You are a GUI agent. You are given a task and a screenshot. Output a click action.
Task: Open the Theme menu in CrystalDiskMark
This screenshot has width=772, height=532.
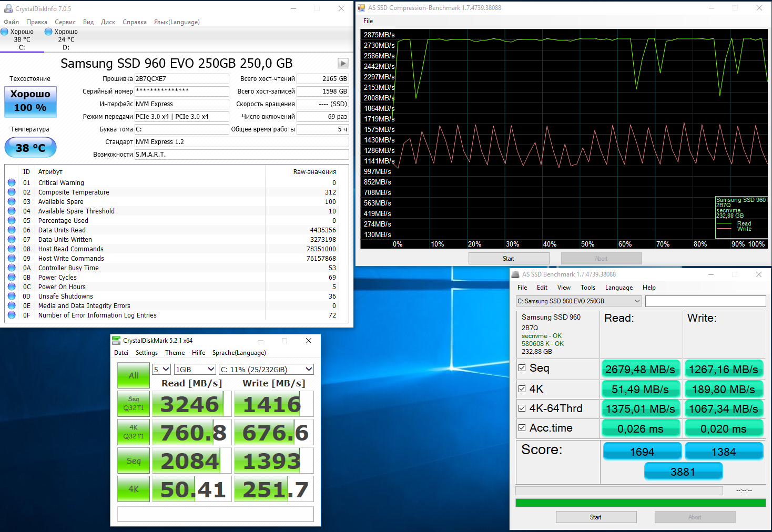pos(175,353)
